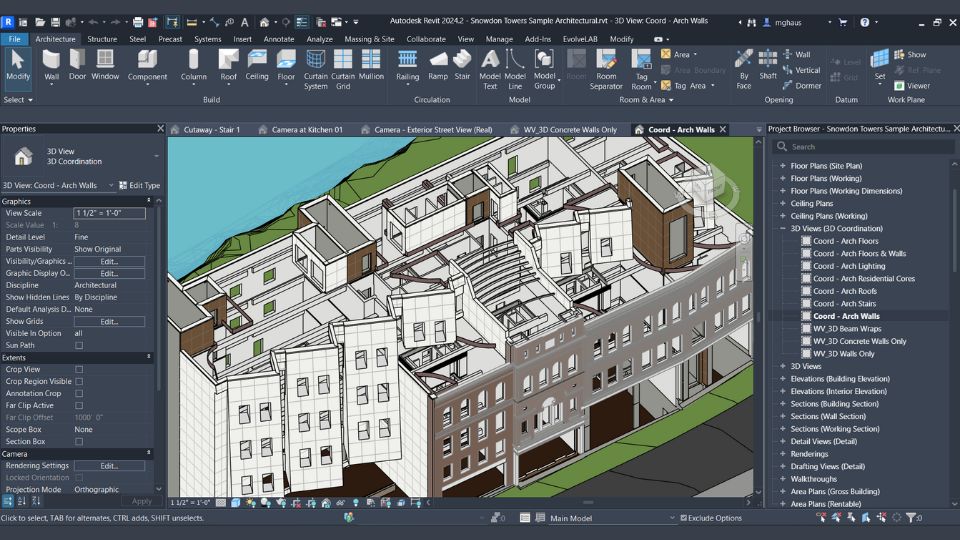Select the By Face opening tool
This screenshot has width=960, height=540.
(x=744, y=69)
